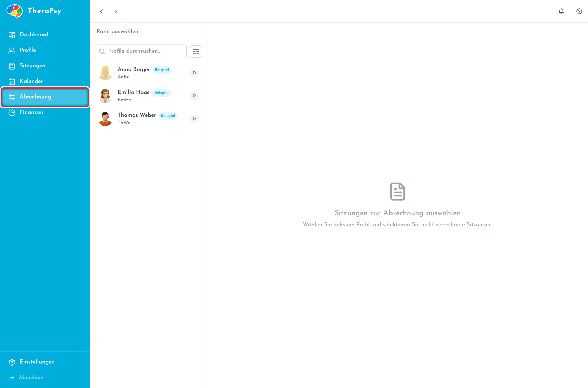The width and height of the screenshot is (588, 388).
Task: Click the Kalender calendar icon
Action: pyautogui.click(x=12, y=81)
